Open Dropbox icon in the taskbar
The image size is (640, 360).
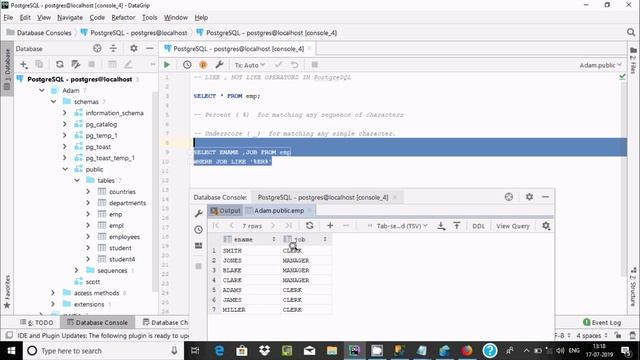coord(264,350)
